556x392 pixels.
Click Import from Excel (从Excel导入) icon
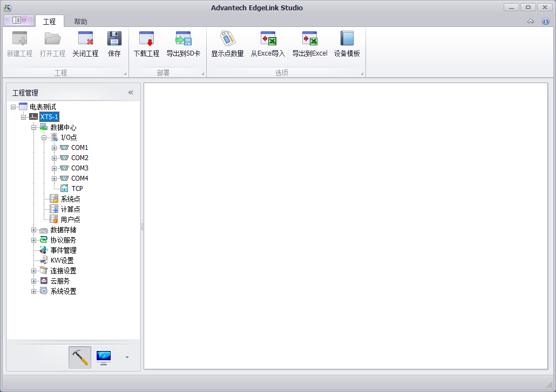268,39
